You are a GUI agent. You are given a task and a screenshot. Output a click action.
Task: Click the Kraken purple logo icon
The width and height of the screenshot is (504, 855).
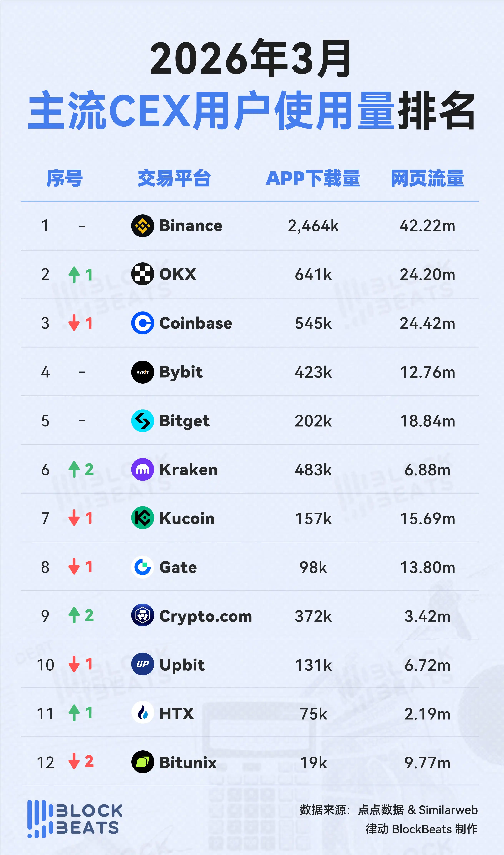click(x=143, y=470)
